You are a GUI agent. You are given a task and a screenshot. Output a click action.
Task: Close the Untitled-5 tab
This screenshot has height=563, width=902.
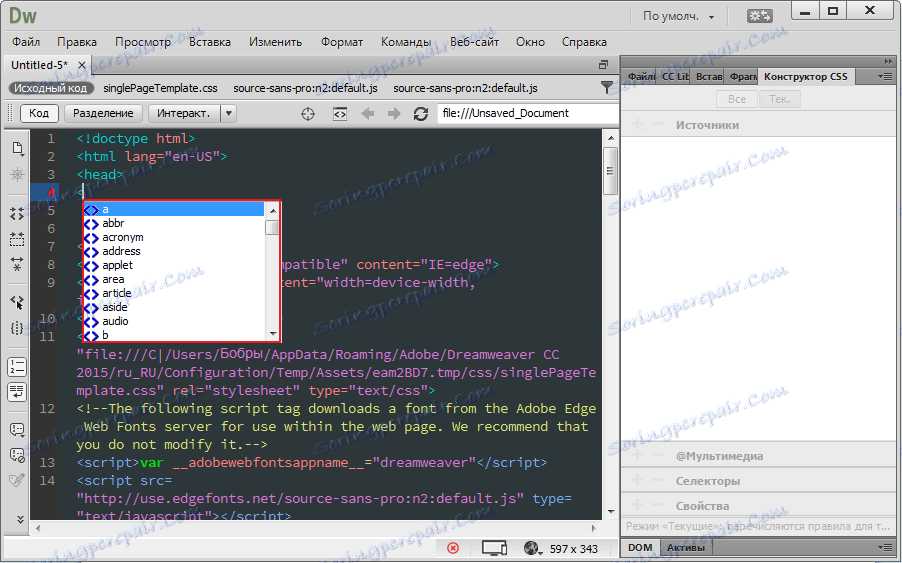[x=82, y=66]
